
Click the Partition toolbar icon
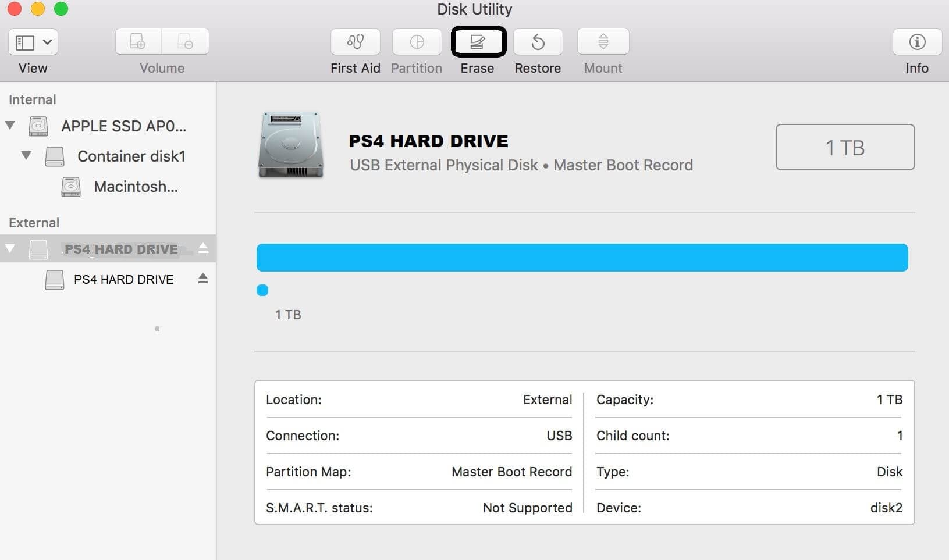pyautogui.click(x=417, y=42)
